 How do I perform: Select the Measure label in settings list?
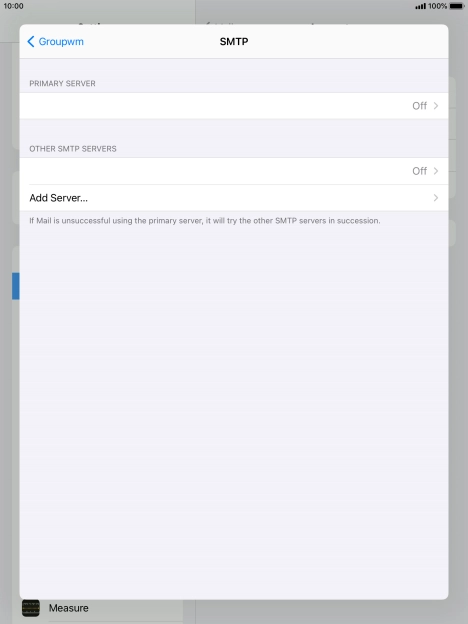[x=68, y=608]
